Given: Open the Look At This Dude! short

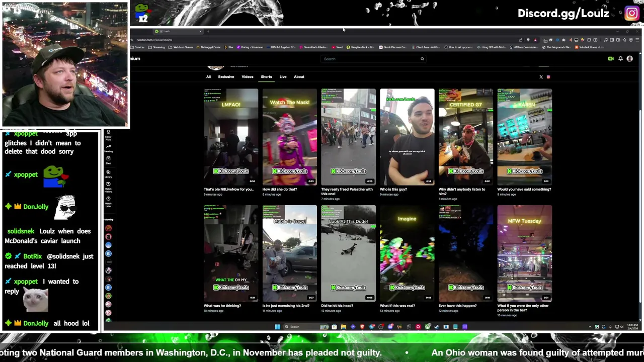Looking at the screenshot, I should [348, 253].
